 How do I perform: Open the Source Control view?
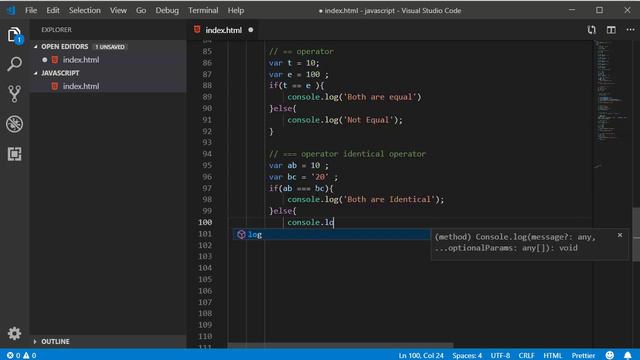tap(14, 93)
